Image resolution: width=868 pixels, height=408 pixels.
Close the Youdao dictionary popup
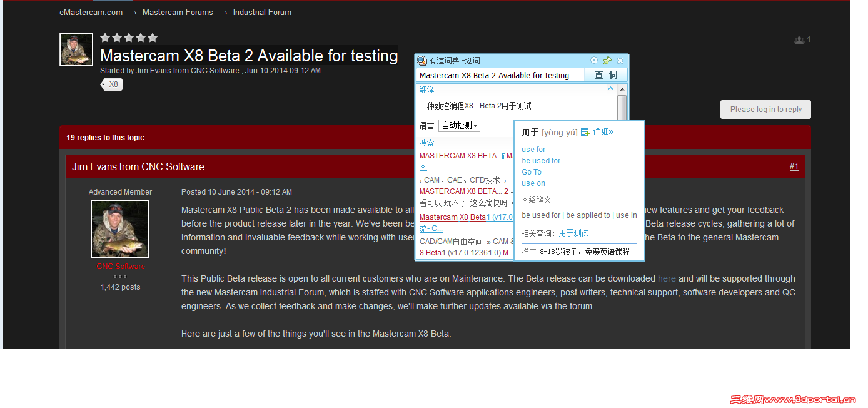(x=620, y=61)
